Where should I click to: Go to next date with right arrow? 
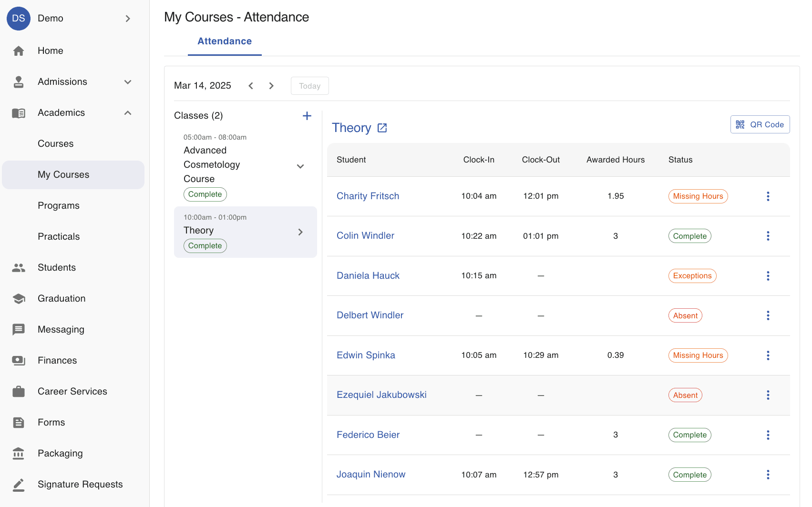tap(271, 86)
